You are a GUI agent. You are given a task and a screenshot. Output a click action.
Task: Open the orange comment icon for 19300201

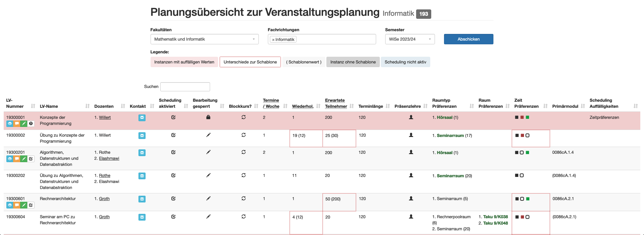tap(17, 159)
